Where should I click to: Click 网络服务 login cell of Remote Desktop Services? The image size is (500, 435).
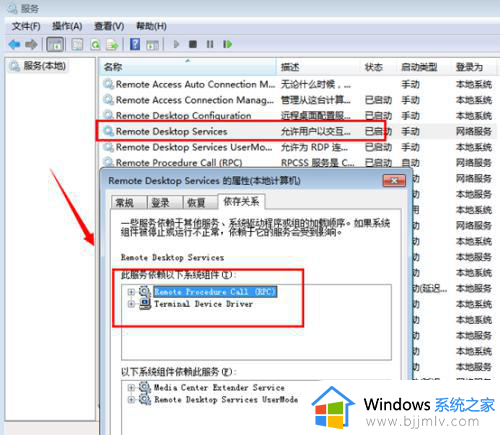coord(474,131)
